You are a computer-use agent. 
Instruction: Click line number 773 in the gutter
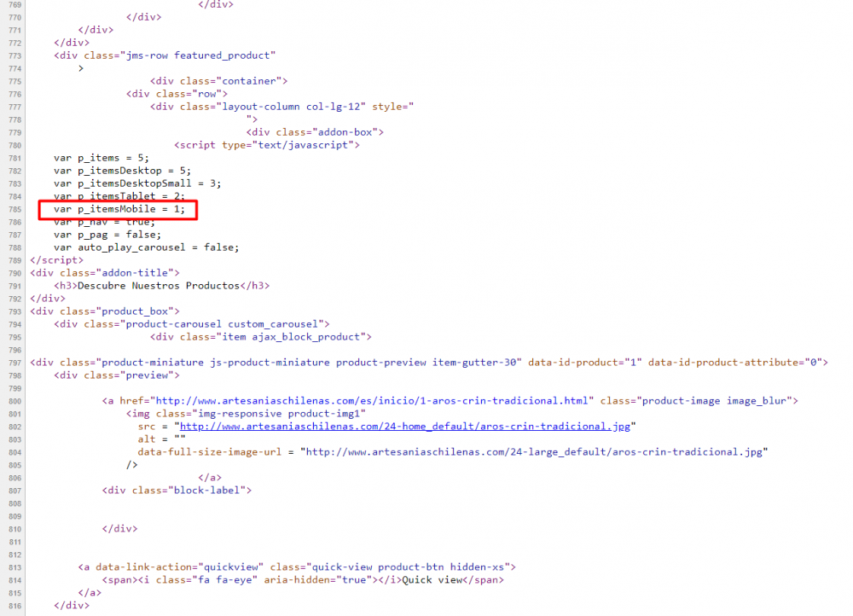point(15,56)
